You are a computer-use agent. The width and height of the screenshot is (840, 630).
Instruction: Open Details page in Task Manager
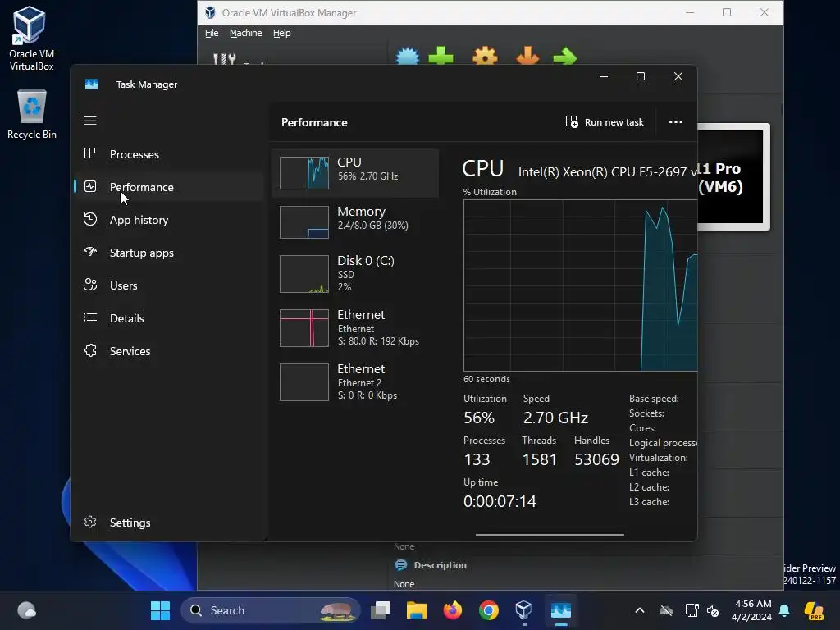(169, 318)
